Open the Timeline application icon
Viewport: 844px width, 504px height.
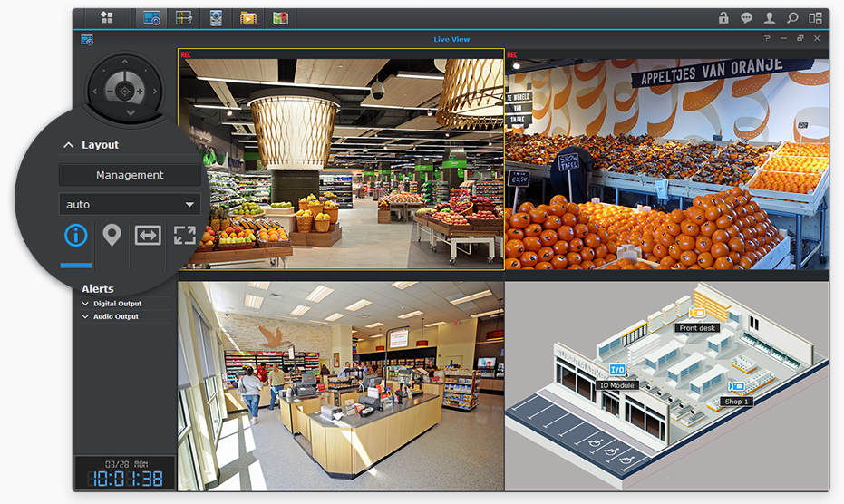[184, 17]
